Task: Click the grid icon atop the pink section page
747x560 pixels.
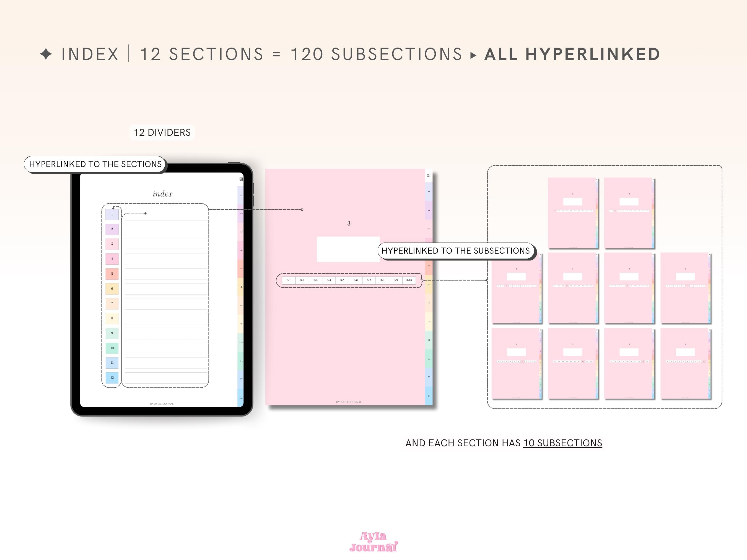Action: pos(429,175)
